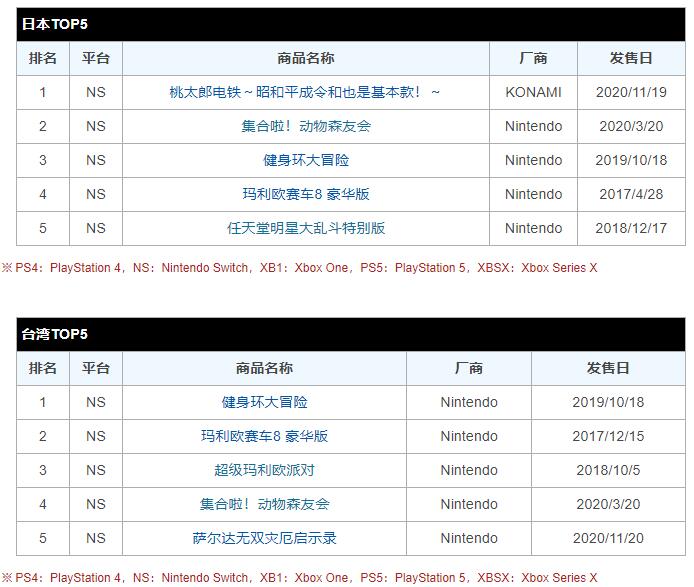Click 厂商 header in 日本TOP5 table
This screenshot has width=694, height=587.
pyautogui.click(x=533, y=58)
